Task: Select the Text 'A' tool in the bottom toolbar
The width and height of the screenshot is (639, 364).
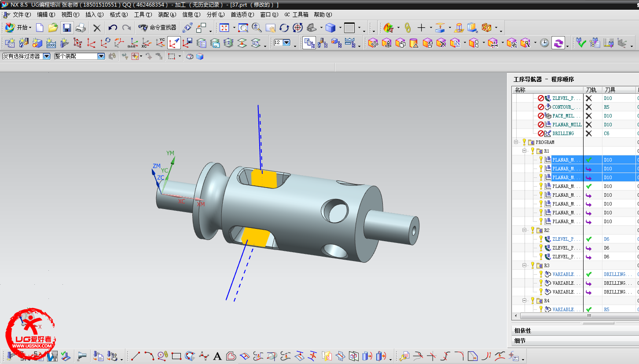Action: click(217, 356)
